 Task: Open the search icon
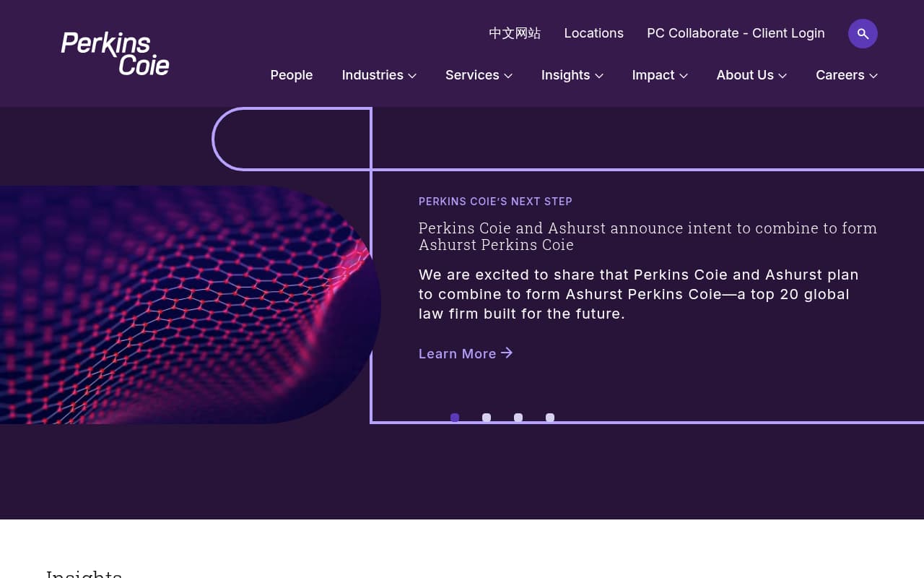pyautogui.click(x=863, y=33)
